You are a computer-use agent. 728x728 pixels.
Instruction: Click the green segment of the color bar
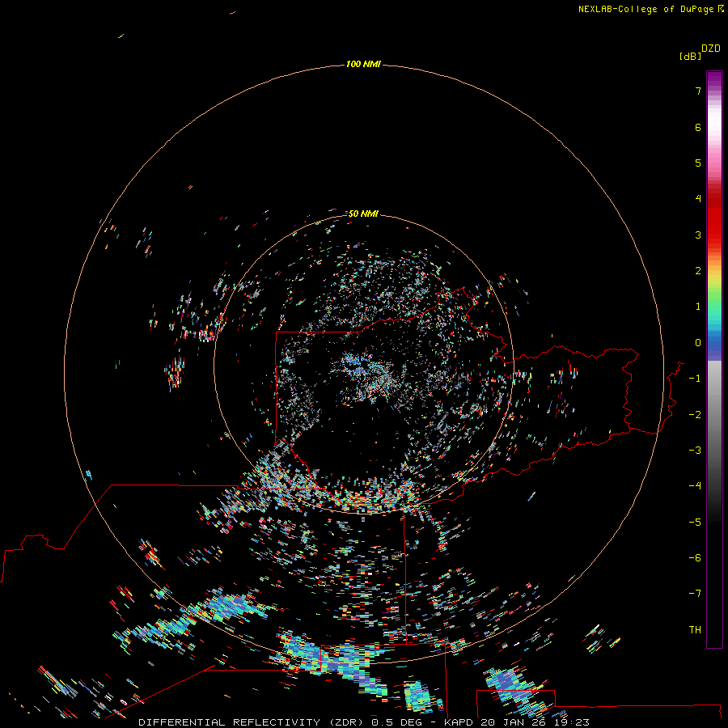(x=714, y=297)
